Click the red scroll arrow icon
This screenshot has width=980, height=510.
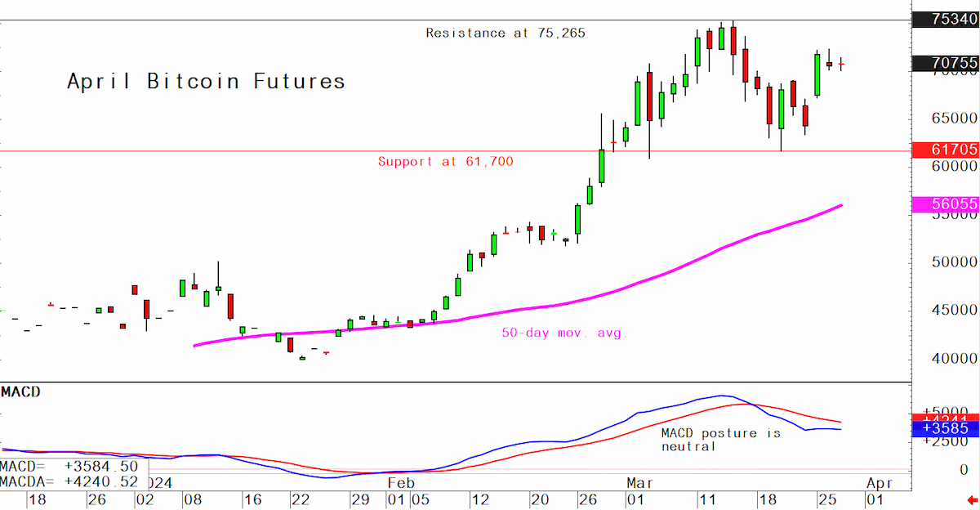pos(973,499)
